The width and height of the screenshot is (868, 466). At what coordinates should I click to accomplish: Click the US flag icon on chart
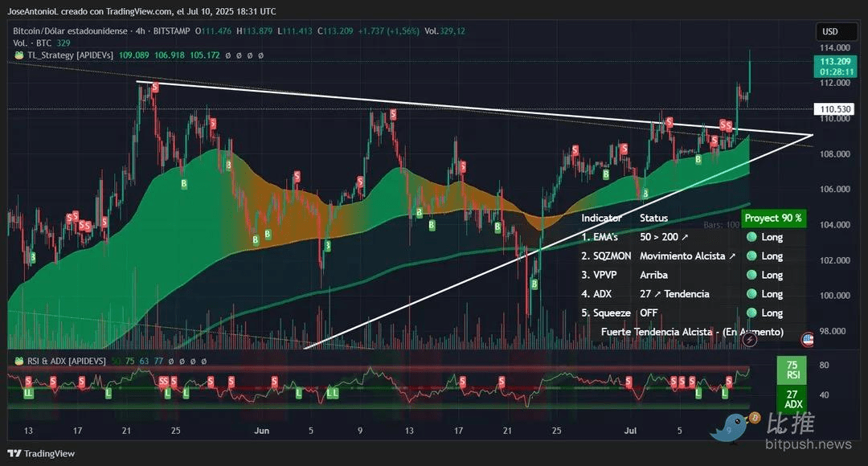807,339
